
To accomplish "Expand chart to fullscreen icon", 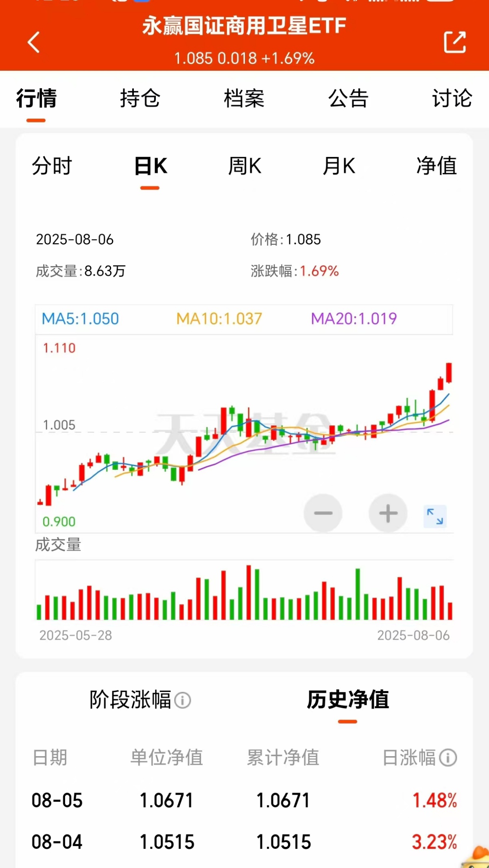I will [x=435, y=516].
